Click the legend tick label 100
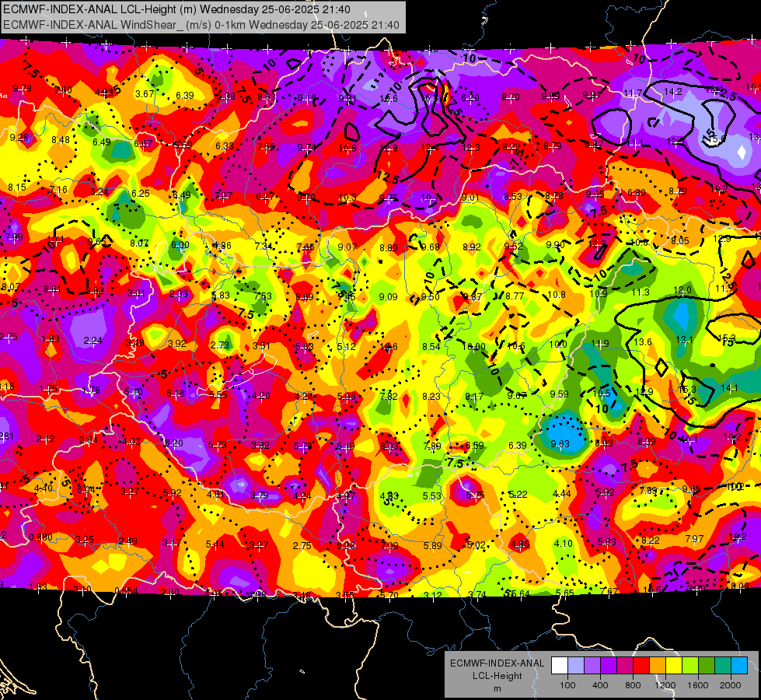This screenshot has height=700, width=761. tap(567, 685)
